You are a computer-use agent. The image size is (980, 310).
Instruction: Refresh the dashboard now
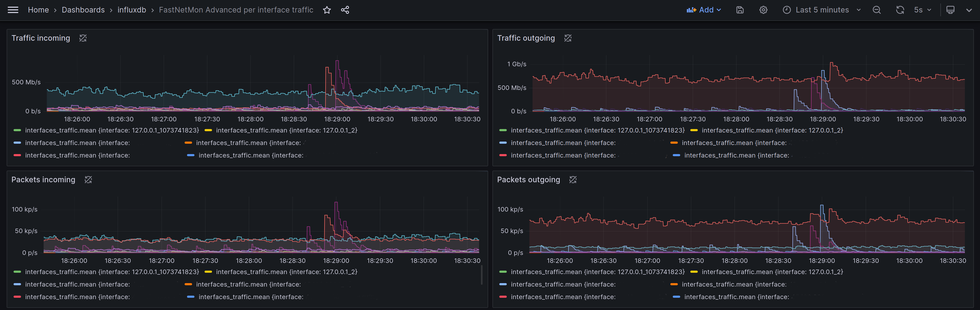900,10
